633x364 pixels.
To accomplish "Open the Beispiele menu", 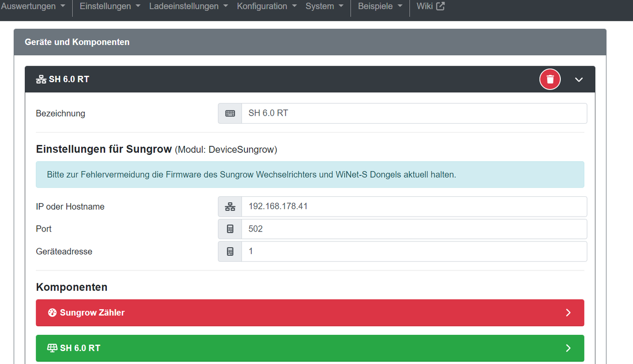I will coord(380,6).
